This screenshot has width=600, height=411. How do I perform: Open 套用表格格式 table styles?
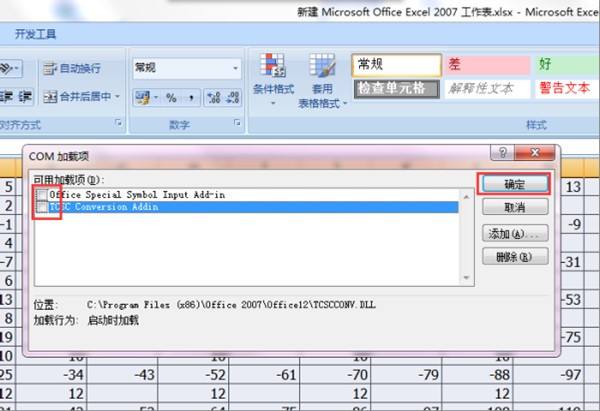pos(322,80)
